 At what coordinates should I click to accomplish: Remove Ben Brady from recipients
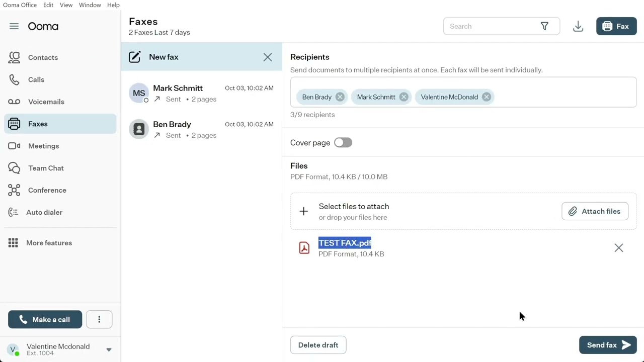tap(340, 97)
